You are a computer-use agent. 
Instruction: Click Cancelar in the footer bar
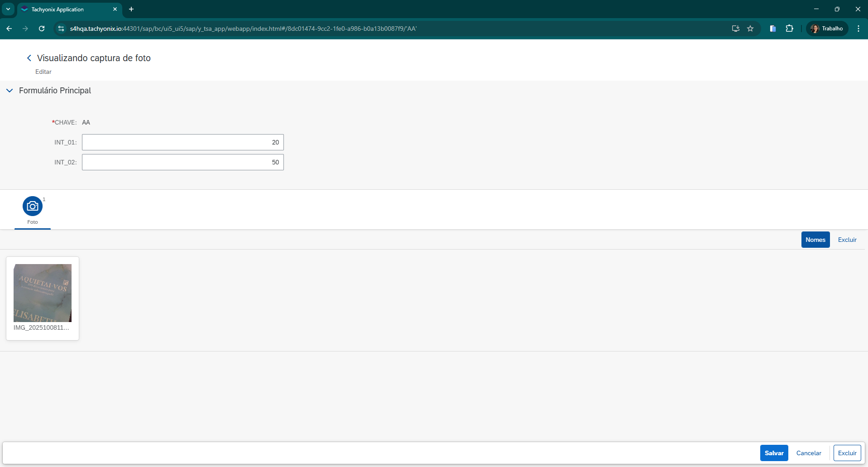click(809, 453)
